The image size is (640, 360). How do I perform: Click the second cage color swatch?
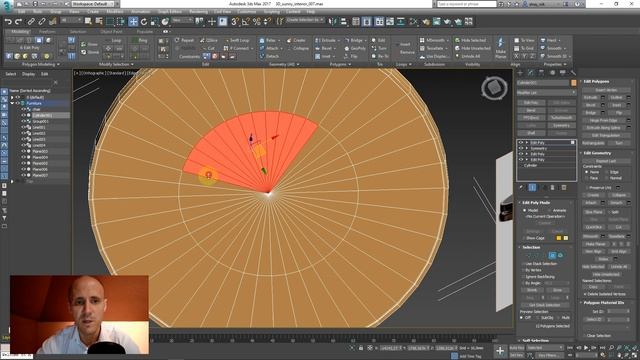click(x=565, y=238)
